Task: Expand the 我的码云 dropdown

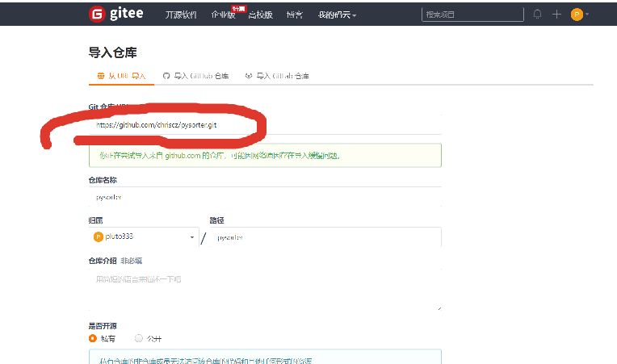Action: click(337, 15)
